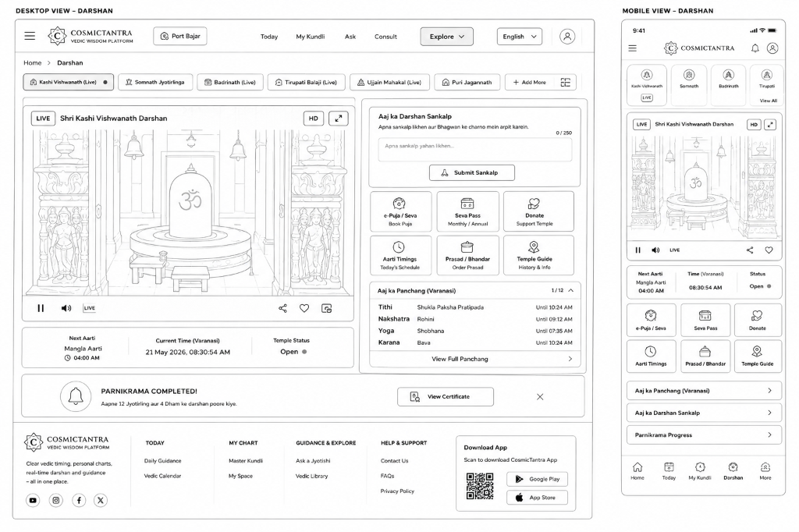
Task: Go to Home breadcrumb link
Action: (33, 62)
